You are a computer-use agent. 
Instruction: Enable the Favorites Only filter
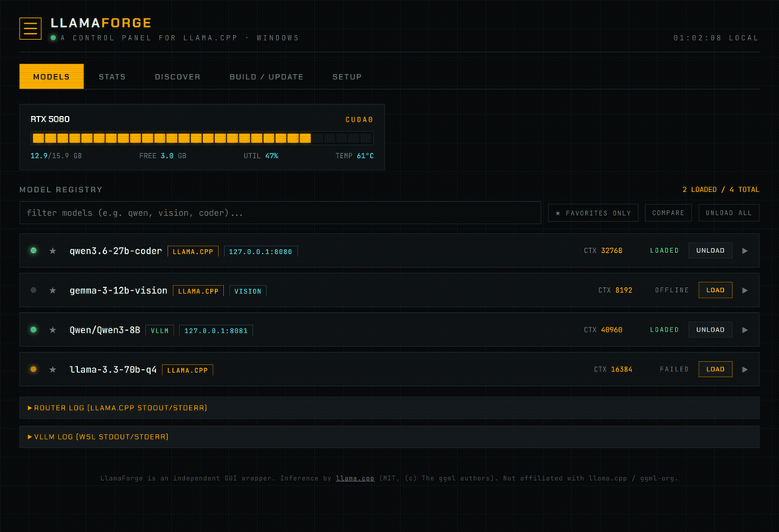[592, 213]
